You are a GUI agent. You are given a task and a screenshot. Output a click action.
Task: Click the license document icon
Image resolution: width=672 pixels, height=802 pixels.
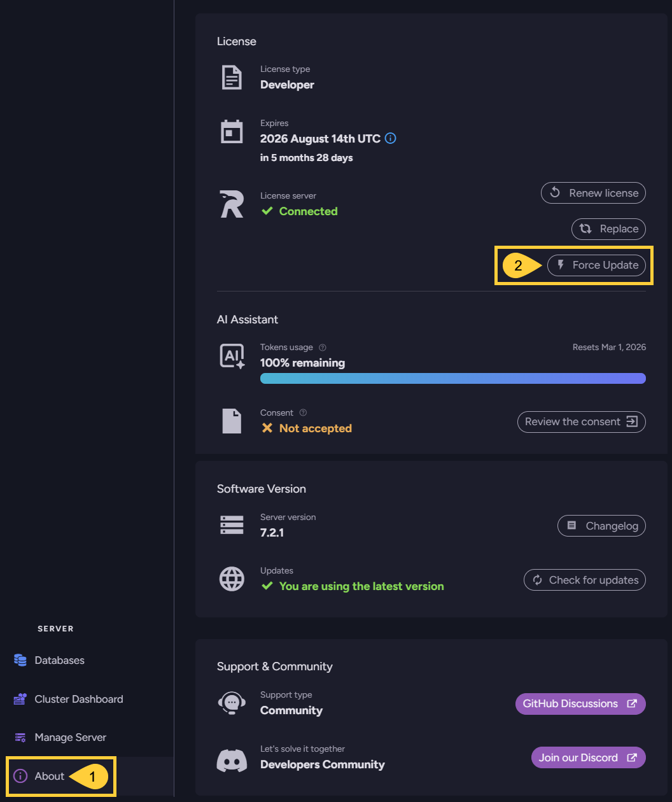pos(232,77)
